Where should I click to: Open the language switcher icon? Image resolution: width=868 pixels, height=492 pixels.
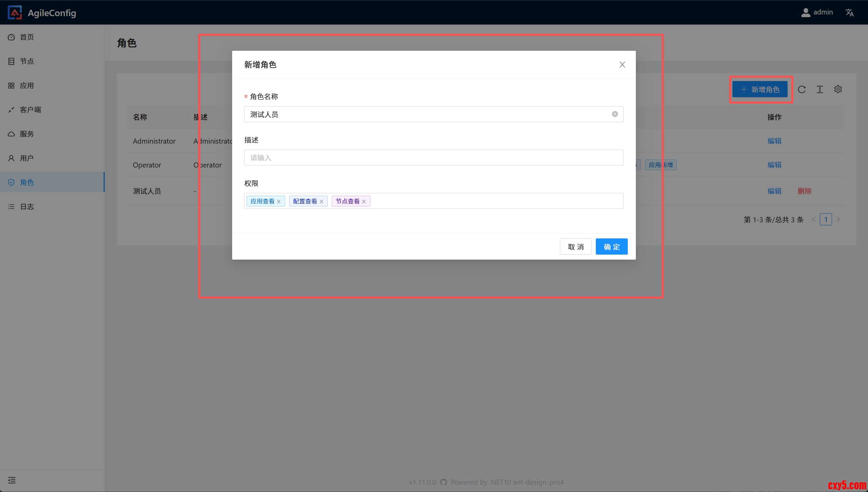pyautogui.click(x=849, y=12)
